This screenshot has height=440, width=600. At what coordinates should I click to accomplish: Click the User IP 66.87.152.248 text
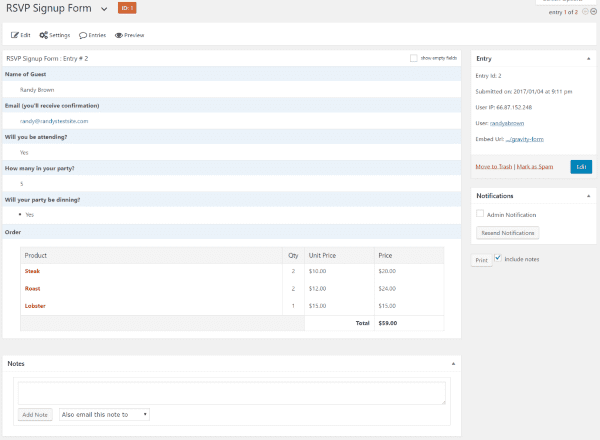504,108
